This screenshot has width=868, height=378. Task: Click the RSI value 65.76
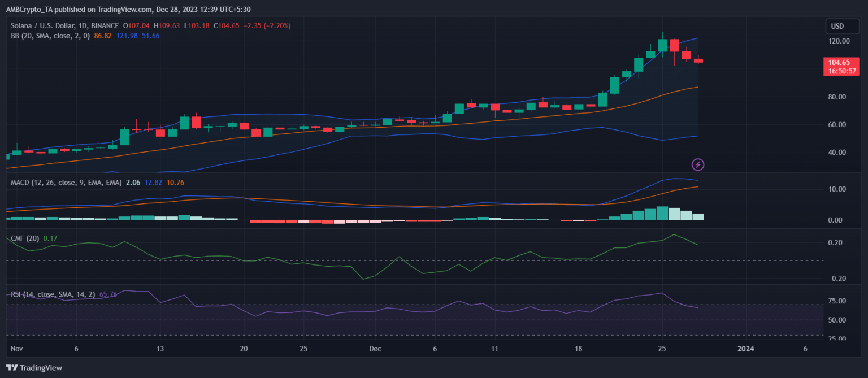[108, 294]
